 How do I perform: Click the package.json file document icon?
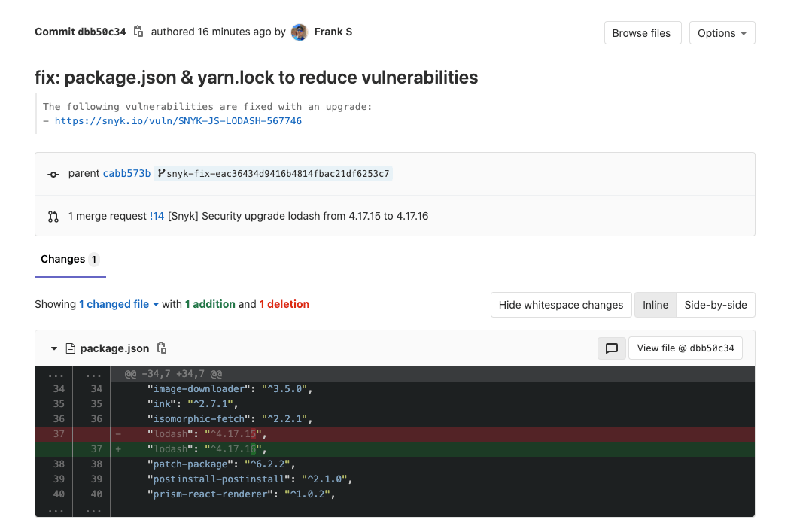click(x=71, y=348)
